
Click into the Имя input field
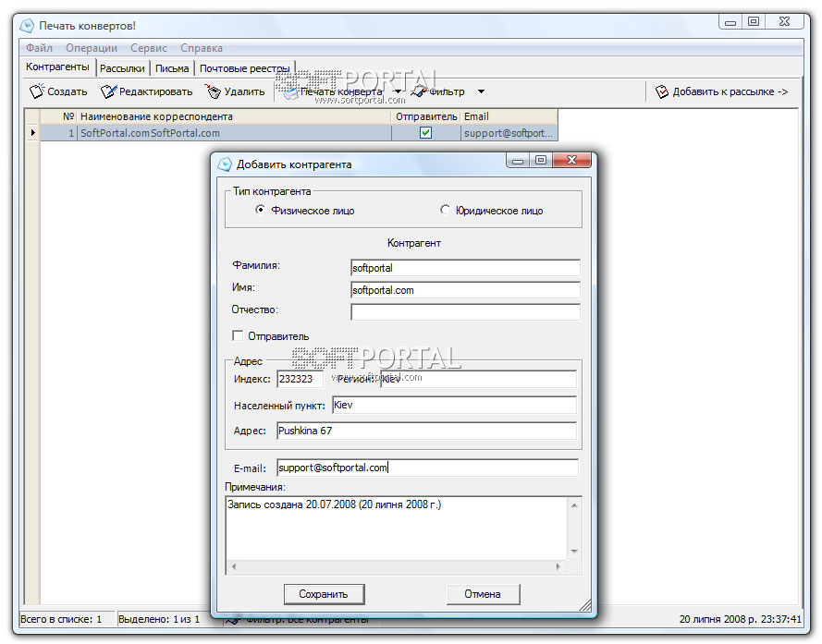[465, 290]
